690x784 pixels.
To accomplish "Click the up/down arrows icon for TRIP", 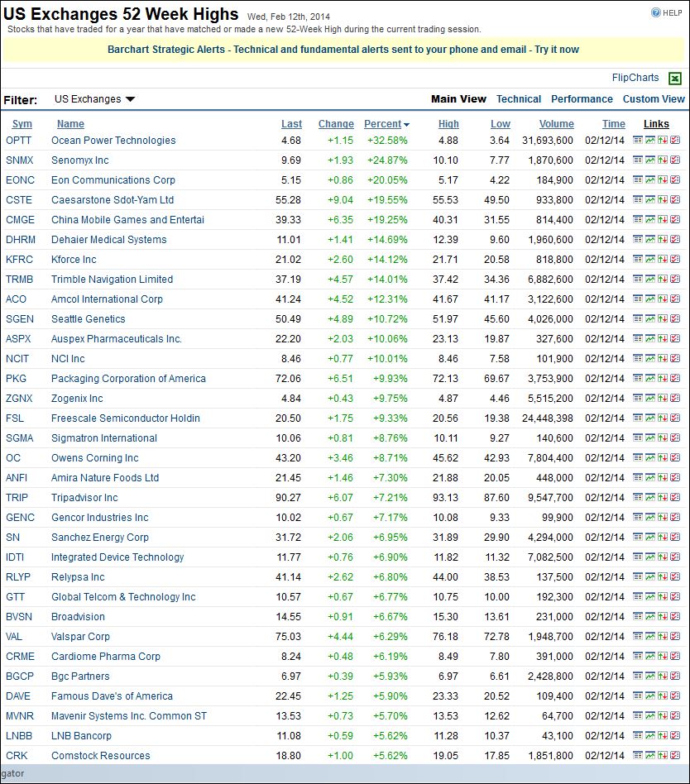I will tap(663, 498).
